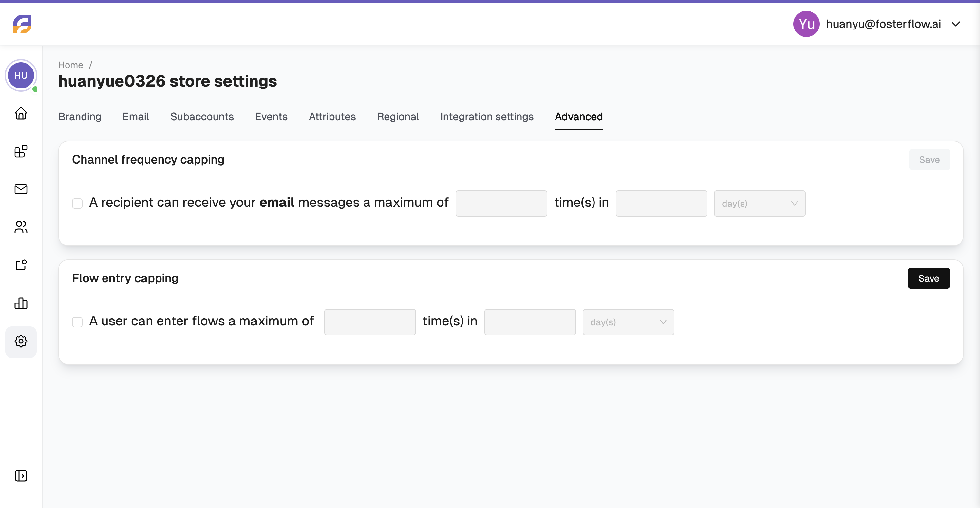Save the Channel frequency capping settings
This screenshot has width=980, height=508.
coord(929,160)
